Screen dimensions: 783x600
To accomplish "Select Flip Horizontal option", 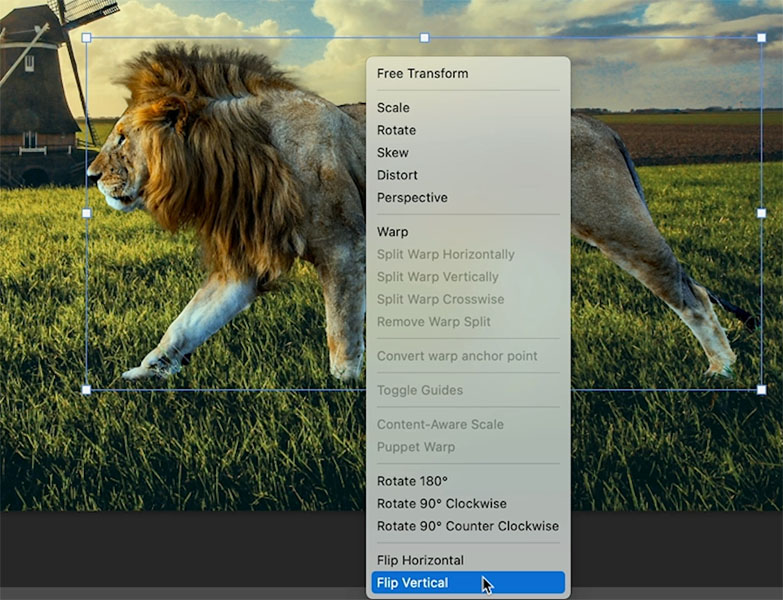I will [468, 561].
